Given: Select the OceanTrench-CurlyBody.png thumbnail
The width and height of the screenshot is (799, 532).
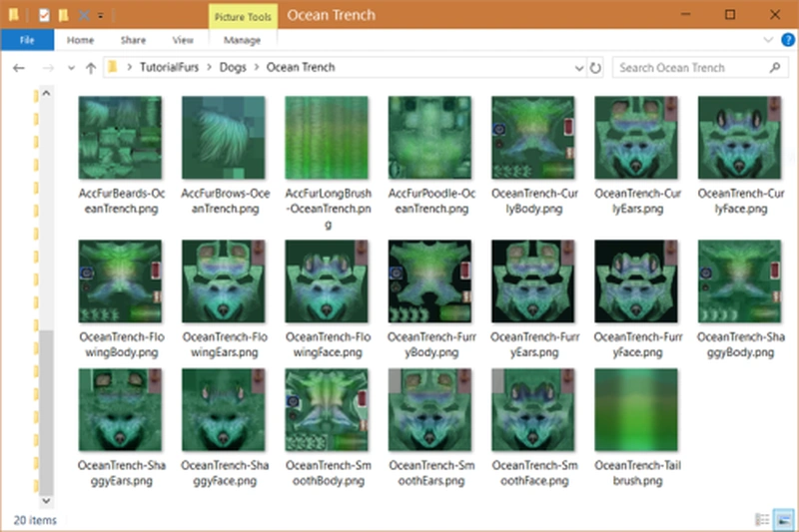Looking at the screenshot, I should 533,138.
